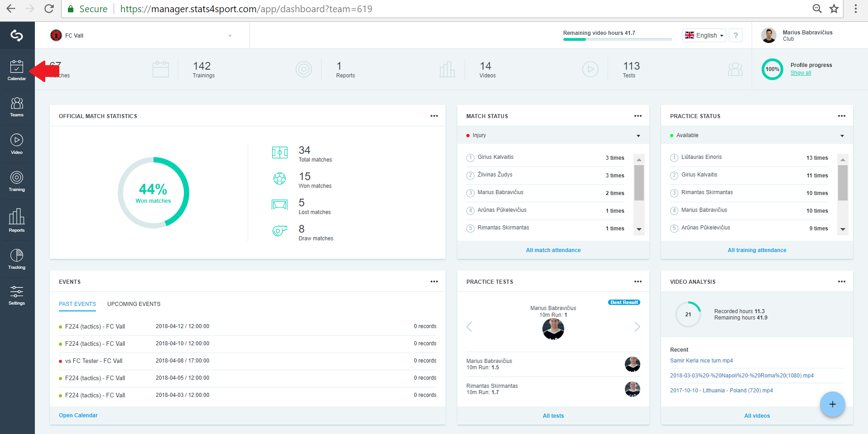
Task: Open Samir Kerla nice turn.mp4 video
Action: coord(701,361)
